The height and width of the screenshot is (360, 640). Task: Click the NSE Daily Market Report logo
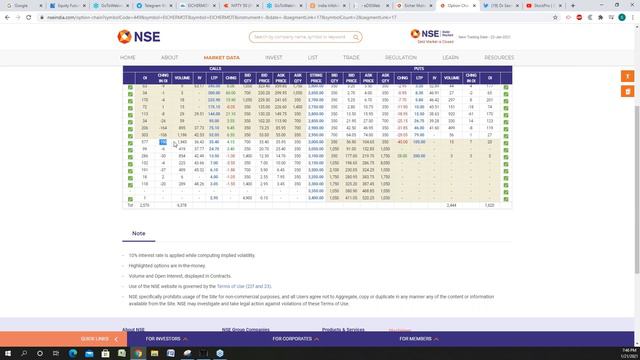[432, 36]
